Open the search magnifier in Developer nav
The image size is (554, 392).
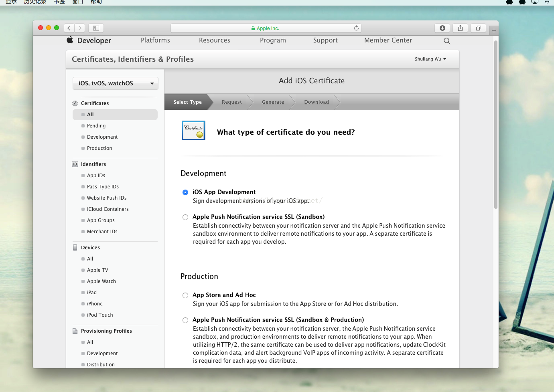(447, 41)
